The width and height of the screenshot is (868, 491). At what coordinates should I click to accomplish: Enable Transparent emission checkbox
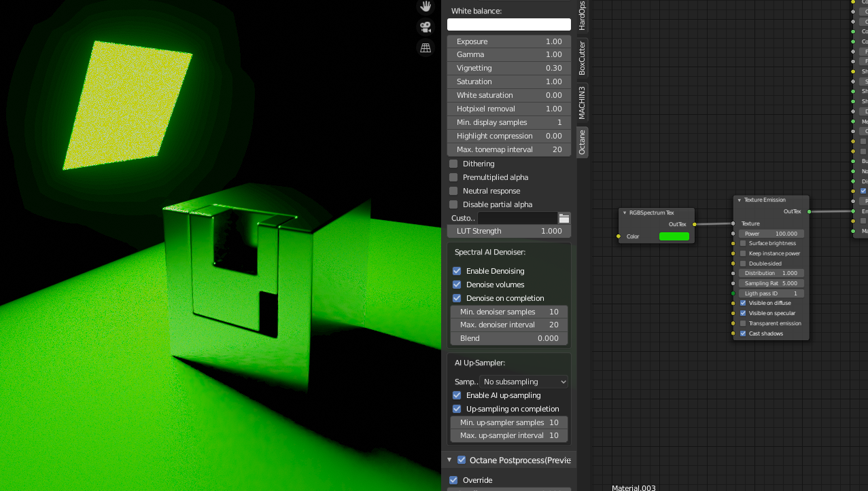click(743, 323)
